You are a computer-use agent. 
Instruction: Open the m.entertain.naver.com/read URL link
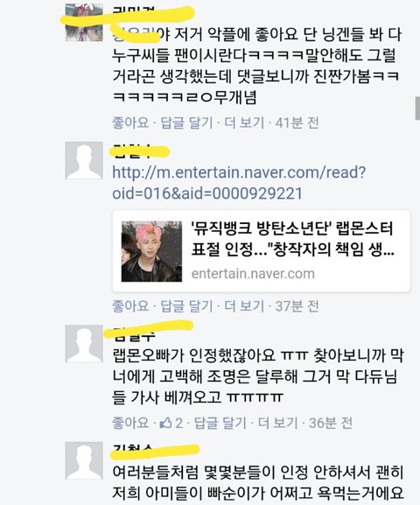click(239, 183)
